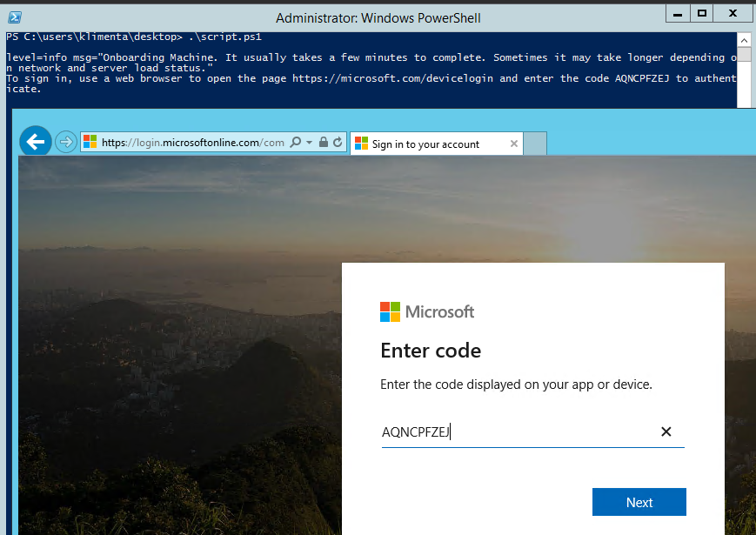The height and width of the screenshot is (535, 756).
Task: Maximize the PowerShell window
Action: point(702,14)
